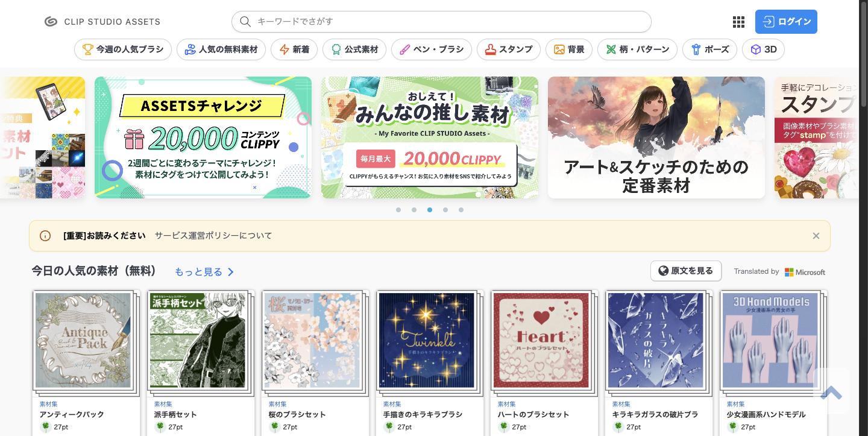
Task: Open the スタンプ category chip
Action: [x=509, y=49]
